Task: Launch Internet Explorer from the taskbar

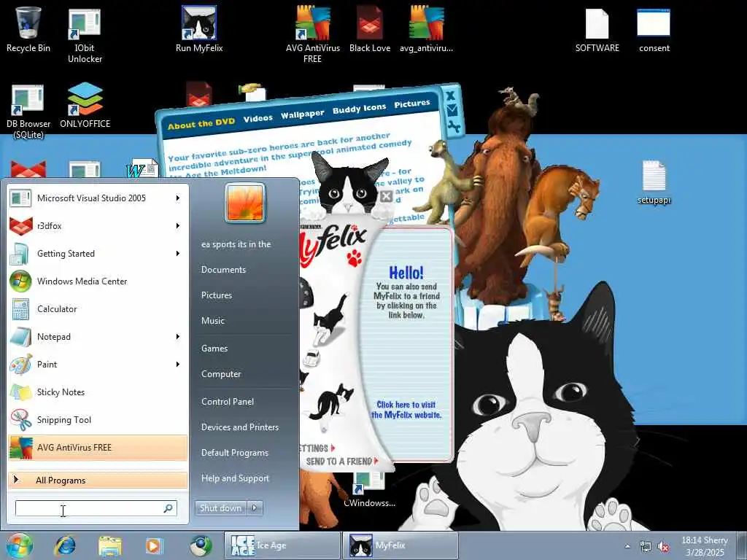Action: [x=65, y=545]
